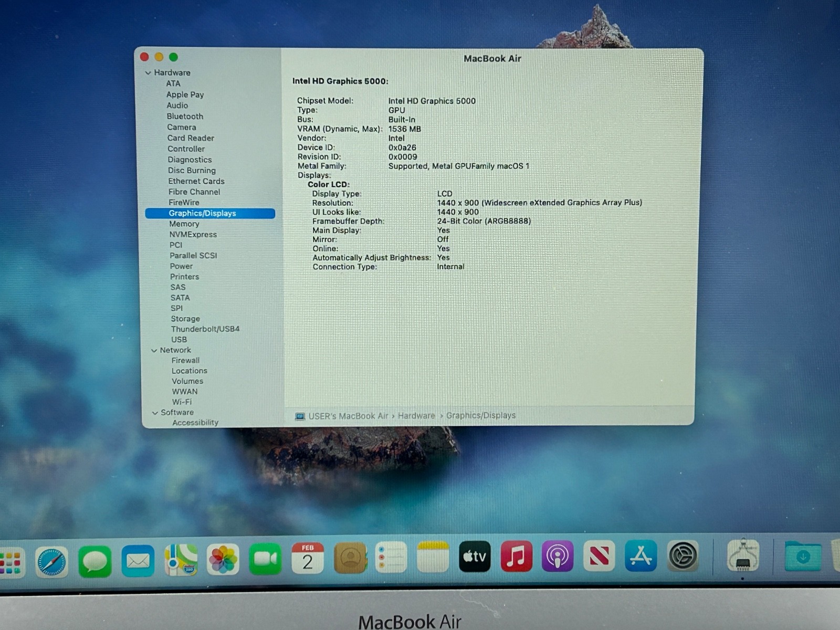Collapse the Software section chevron

155,413
